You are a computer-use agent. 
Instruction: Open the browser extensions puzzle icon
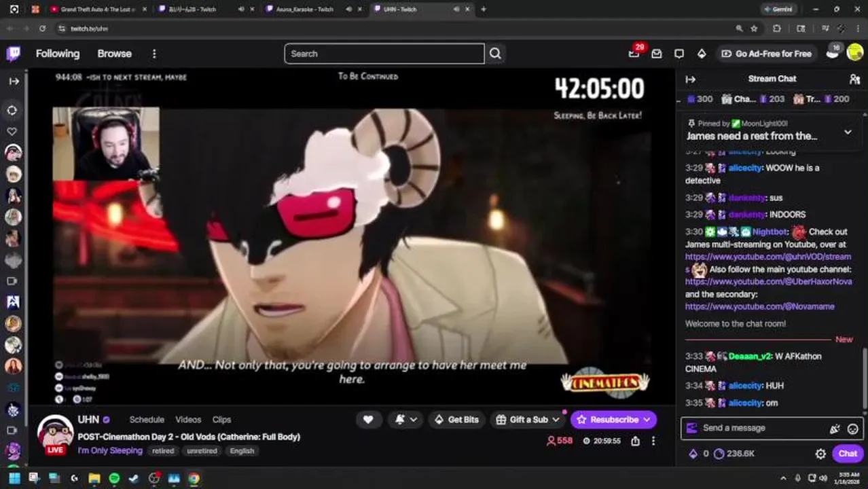pos(777,29)
